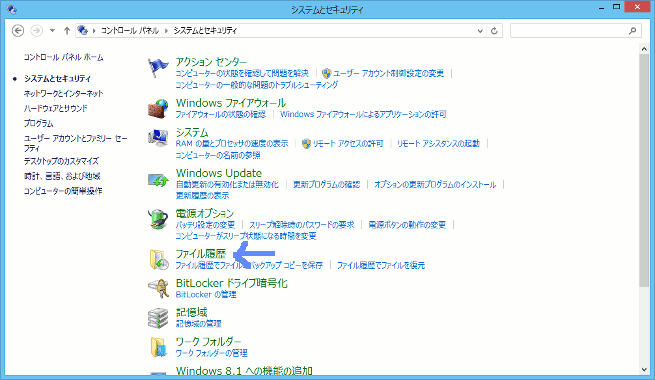The image size is (655, 380).
Task: Click the Work Folders (ワーク フォルダー) icon
Action: (158, 347)
